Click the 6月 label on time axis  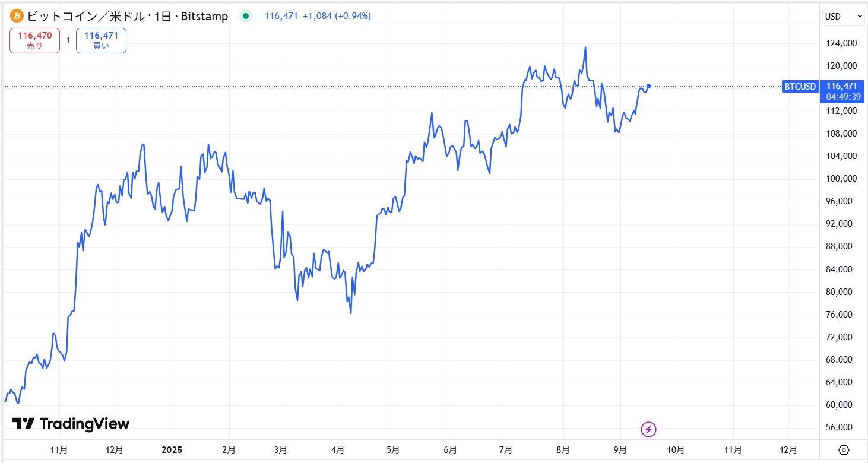pos(450,450)
